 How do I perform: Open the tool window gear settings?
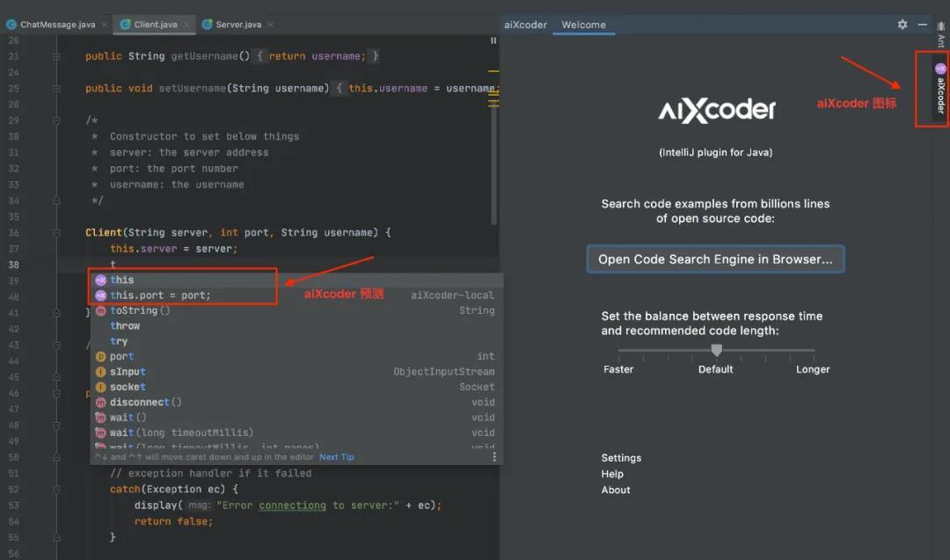pyautogui.click(x=902, y=25)
